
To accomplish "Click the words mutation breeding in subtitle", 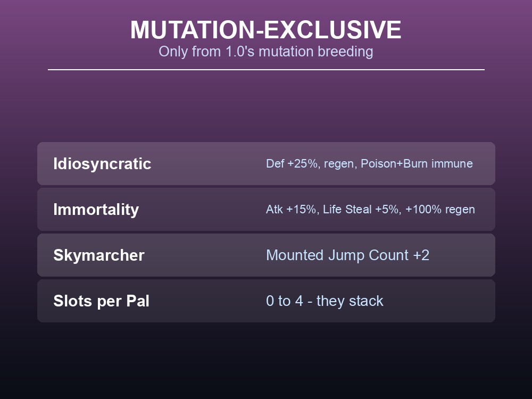I will (x=316, y=52).
